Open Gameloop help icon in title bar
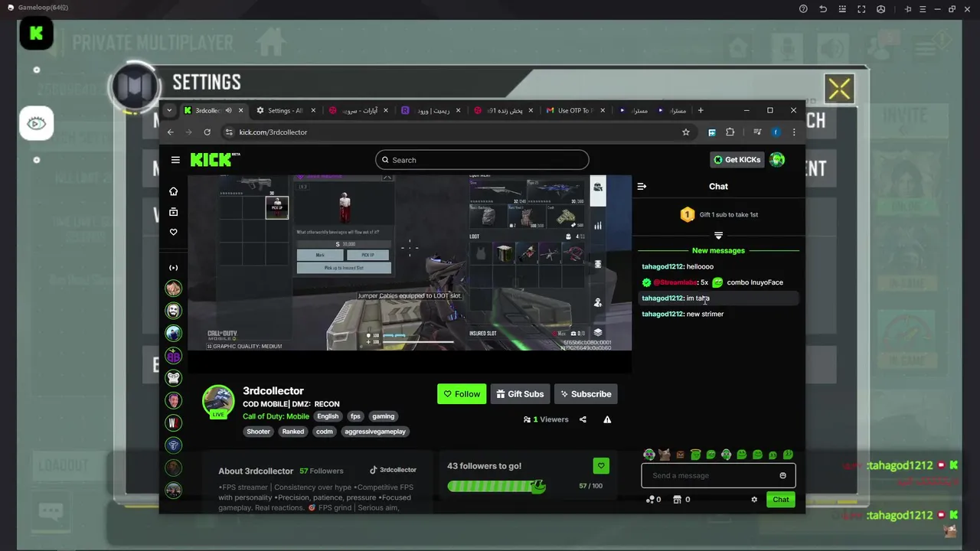980x551 pixels. point(803,8)
